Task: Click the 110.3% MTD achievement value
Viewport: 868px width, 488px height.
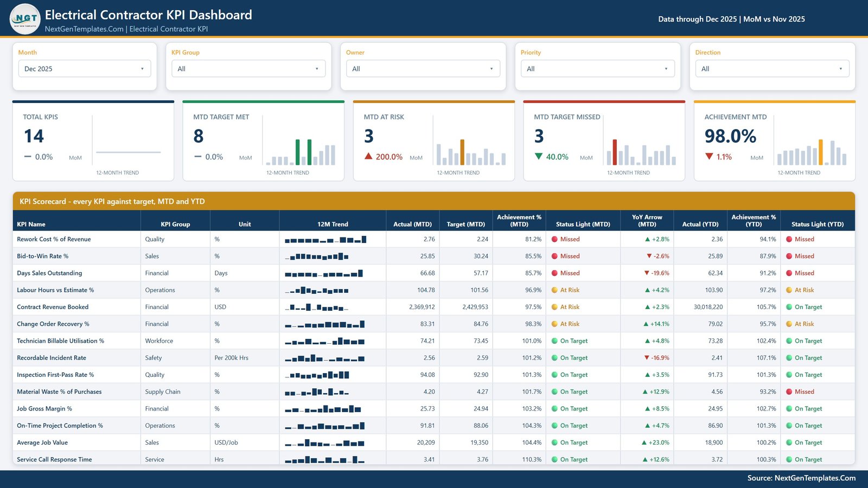Action: [x=532, y=459]
